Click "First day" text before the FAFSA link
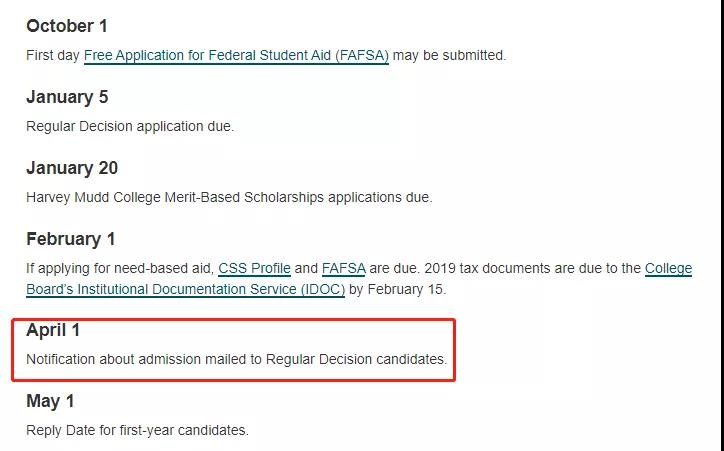 click(53, 55)
